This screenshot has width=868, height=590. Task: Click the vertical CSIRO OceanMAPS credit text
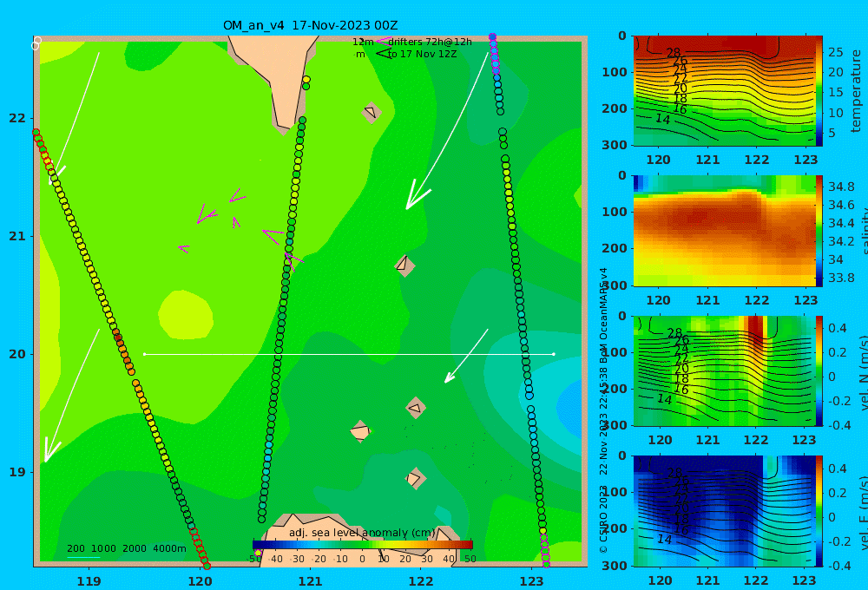point(604,410)
